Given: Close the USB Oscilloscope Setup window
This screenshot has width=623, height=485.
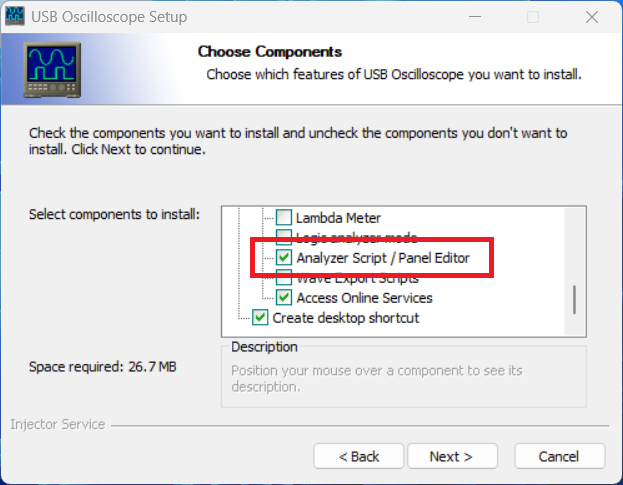Looking at the screenshot, I should [x=592, y=17].
